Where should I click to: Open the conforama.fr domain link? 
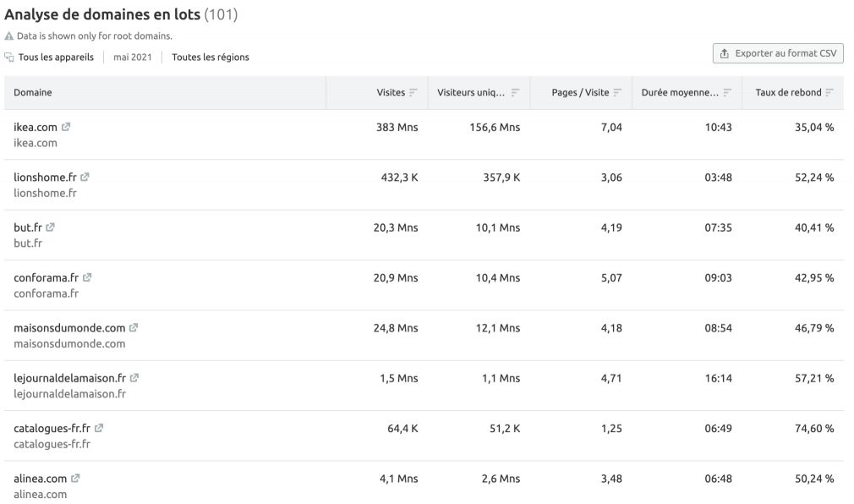[x=47, y=277]
